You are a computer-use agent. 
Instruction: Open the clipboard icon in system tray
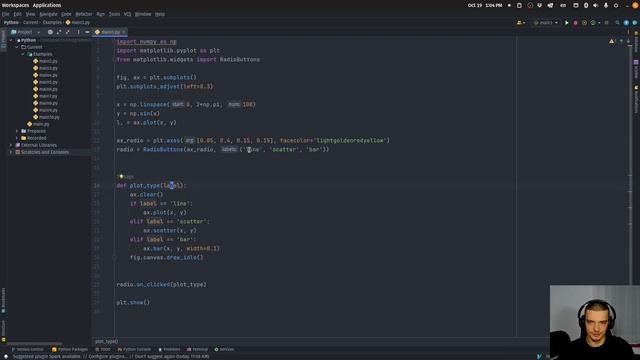pos(519,5)
